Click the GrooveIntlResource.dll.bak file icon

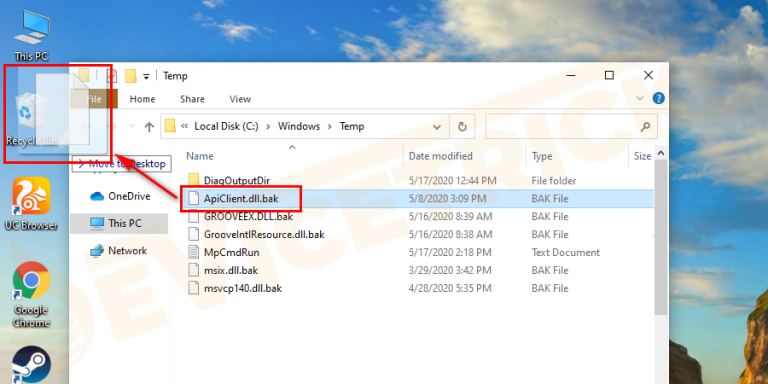194,235
